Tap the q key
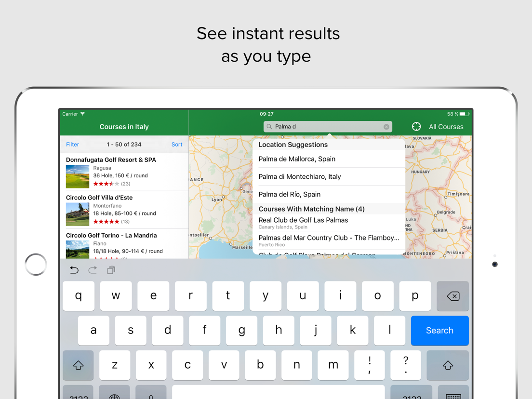This screenshot has height=399, width=532. click(x=79, y=296)
